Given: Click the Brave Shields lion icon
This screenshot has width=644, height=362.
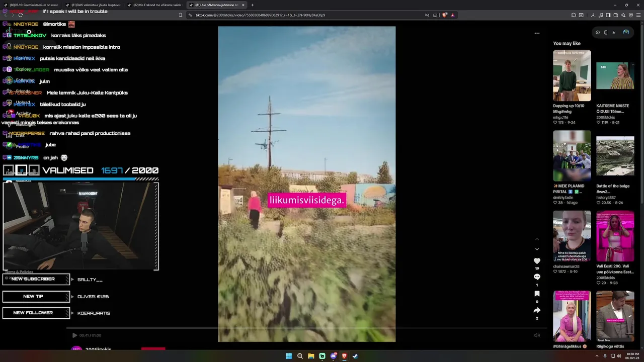Looking at the screenshot, I should coord(445,15).
